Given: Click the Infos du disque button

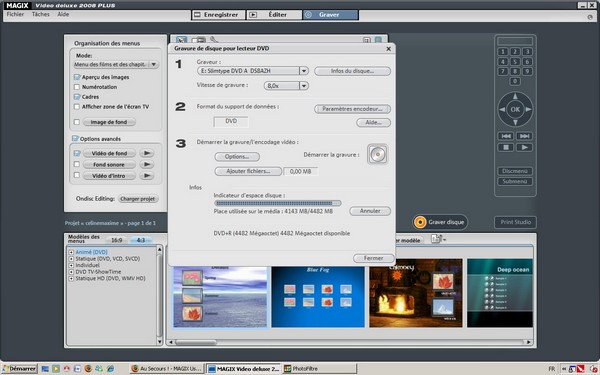Looking at the screenshot, I should click(x=352, y=71).
